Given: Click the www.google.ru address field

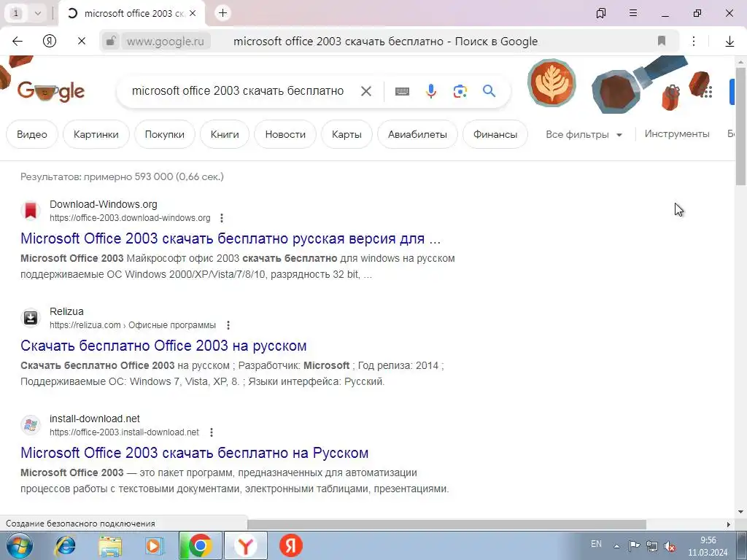Looking at the screenshot, I should pyautogui.click(x=166, y=42).
